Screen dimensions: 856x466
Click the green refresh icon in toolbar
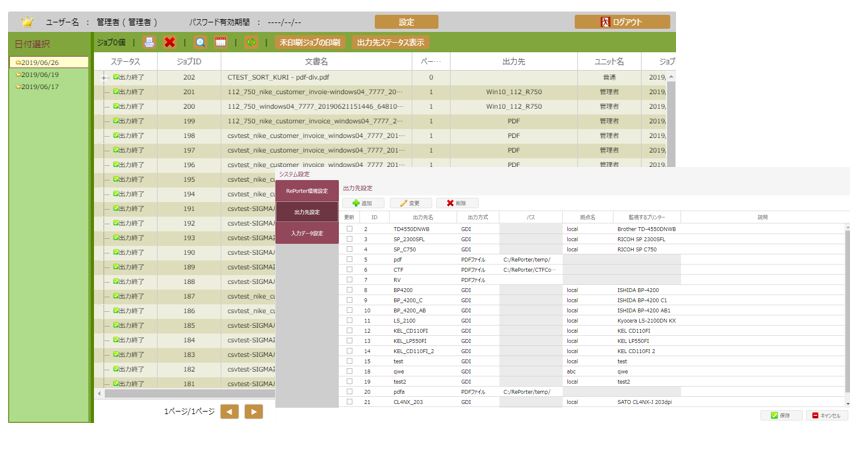(x=251, y=43)
